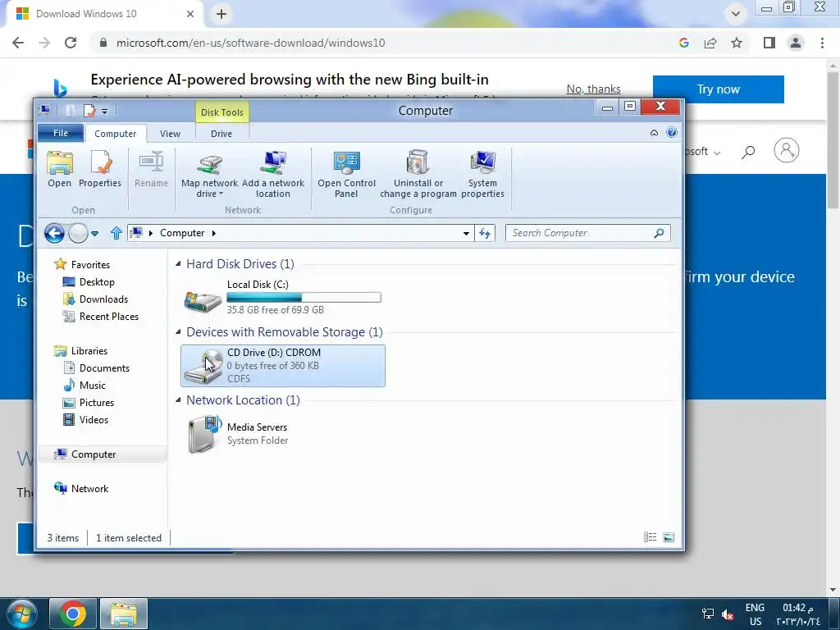The height and width of the screenshot is (630, 840).
Task: Click the Disk Tools contextual tab
Action: (221, 112)
